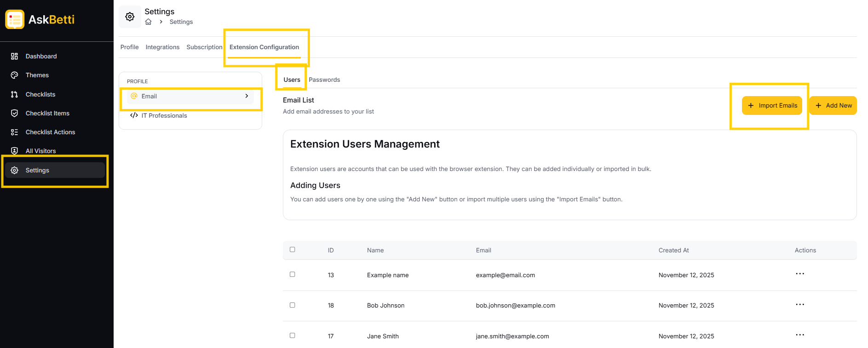Select the IT Professionals profile item
Viewport: 868px width, 348px height.
(190, 115)
